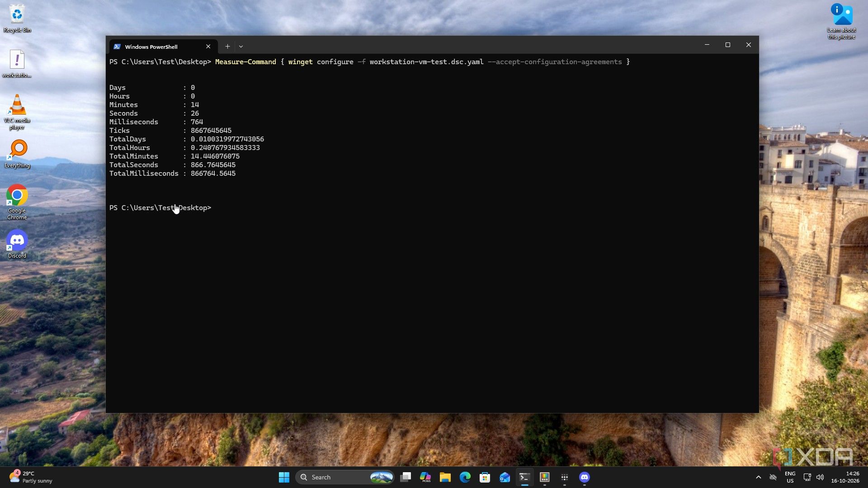This screenshot has width=868, height=488.
Task: Open Discord desktop shortcut
Action: click(17, 244)
